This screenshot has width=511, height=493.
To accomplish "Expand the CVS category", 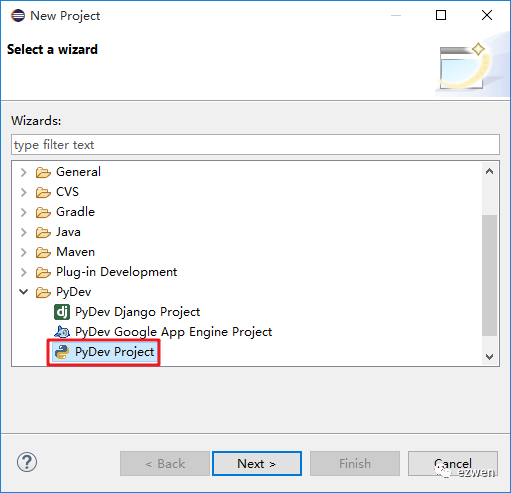I will [24, 192].
